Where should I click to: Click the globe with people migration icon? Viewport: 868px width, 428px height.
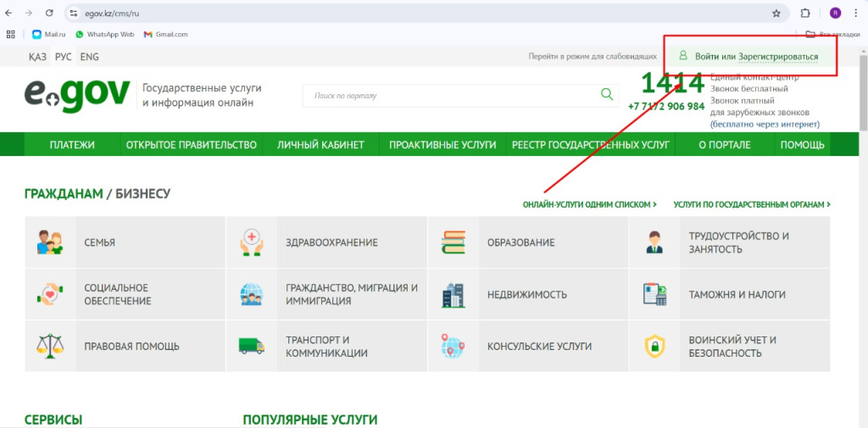tap(251, 295)
